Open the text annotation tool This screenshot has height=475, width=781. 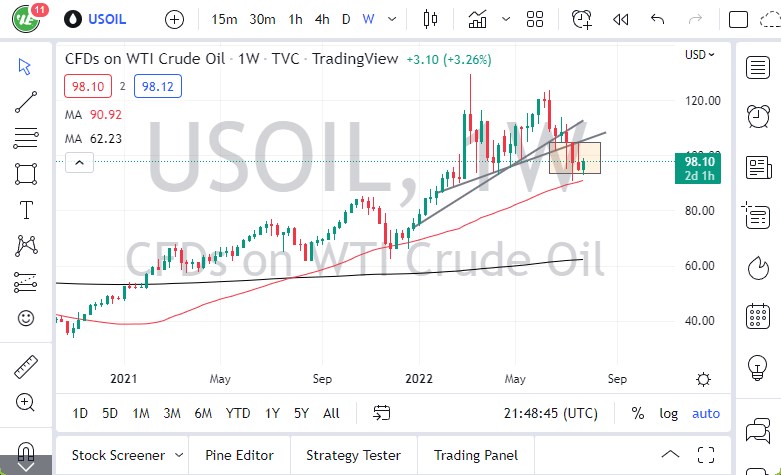(x=27, y=210)
